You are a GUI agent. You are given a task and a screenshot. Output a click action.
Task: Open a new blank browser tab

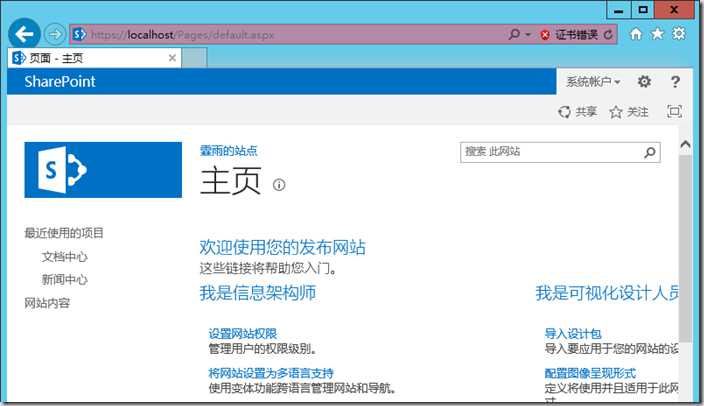194,58
